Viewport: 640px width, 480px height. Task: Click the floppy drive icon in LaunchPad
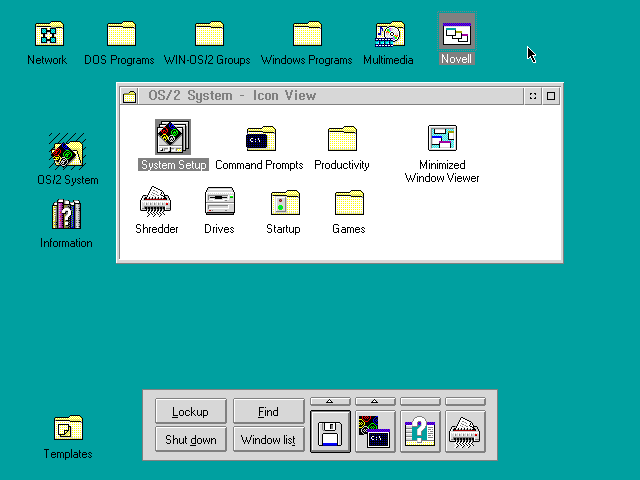(330, 432)
